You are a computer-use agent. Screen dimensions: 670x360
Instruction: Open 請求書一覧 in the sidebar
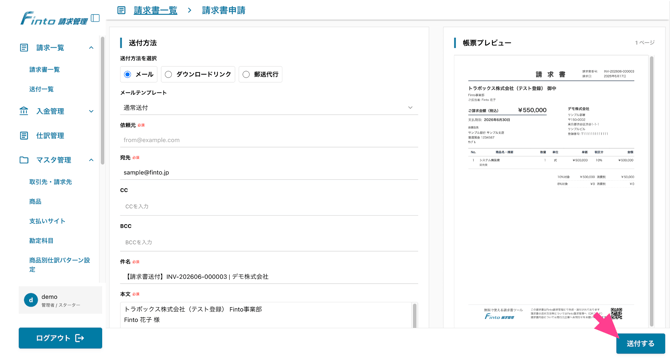point(44,70)
